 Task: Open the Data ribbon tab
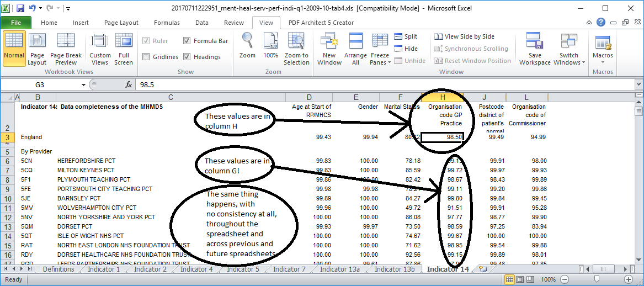[x=201, y=23]
